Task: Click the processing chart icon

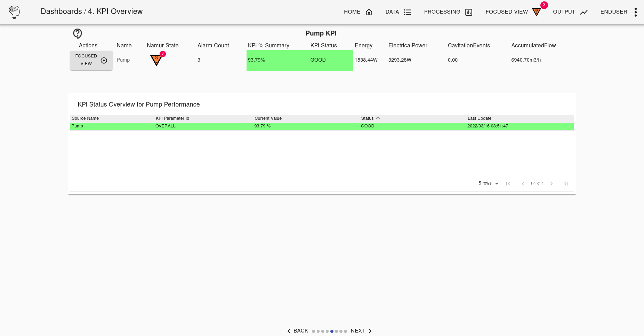Action: point(469,12)
